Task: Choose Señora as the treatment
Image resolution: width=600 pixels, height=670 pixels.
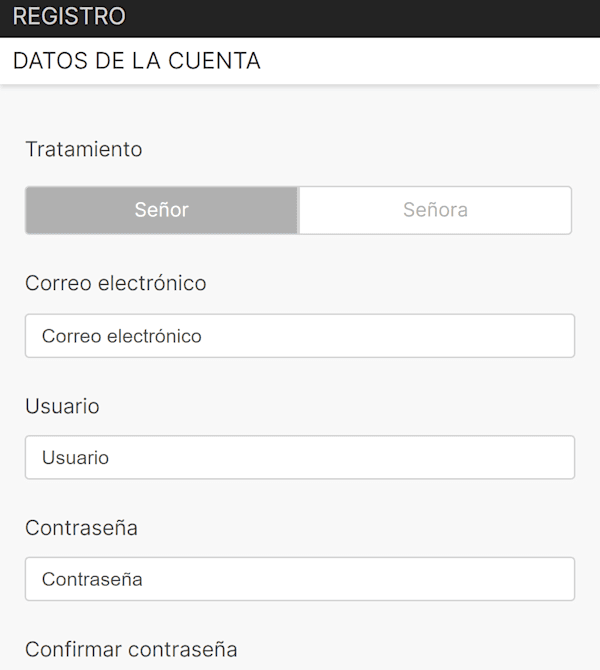Action: [435, 210]
